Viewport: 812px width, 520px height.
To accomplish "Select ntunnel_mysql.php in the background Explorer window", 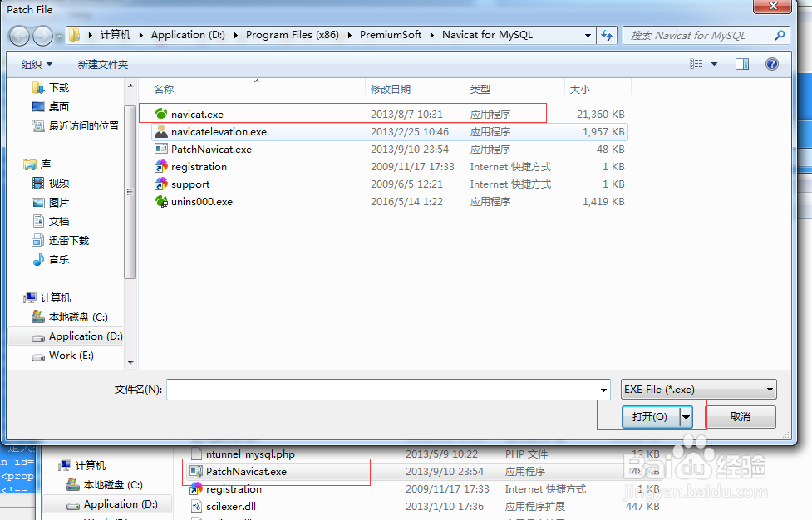I will [x=250, y=454].
